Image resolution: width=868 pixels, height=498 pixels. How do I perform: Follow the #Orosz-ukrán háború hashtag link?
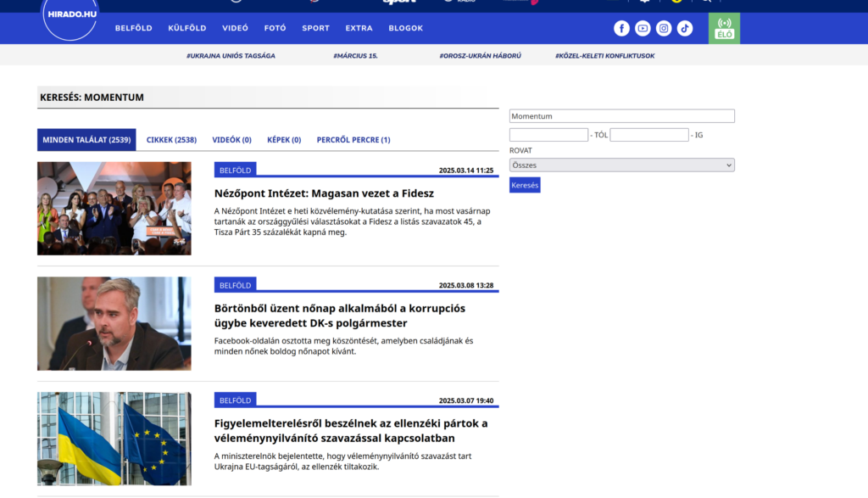pos(480,56)
